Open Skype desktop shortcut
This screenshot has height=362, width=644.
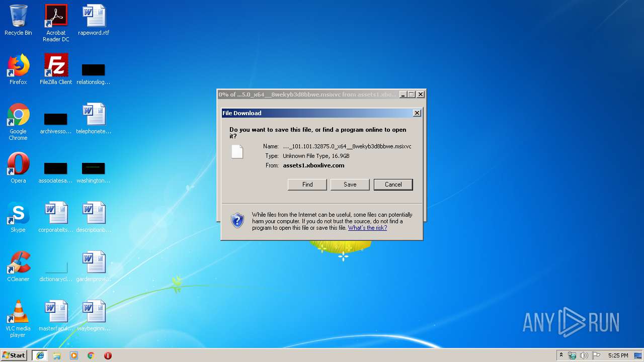18,217
